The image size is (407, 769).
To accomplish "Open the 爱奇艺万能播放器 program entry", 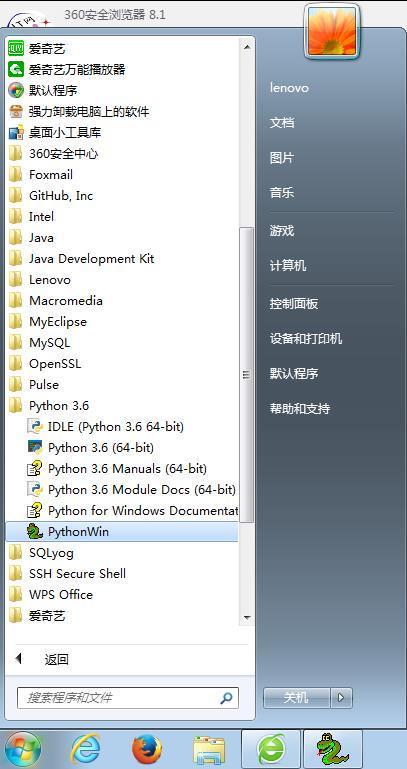I will point(122,70).
